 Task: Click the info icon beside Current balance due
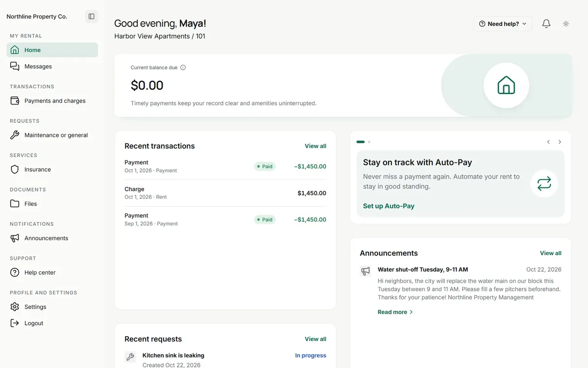pos(183,68)
